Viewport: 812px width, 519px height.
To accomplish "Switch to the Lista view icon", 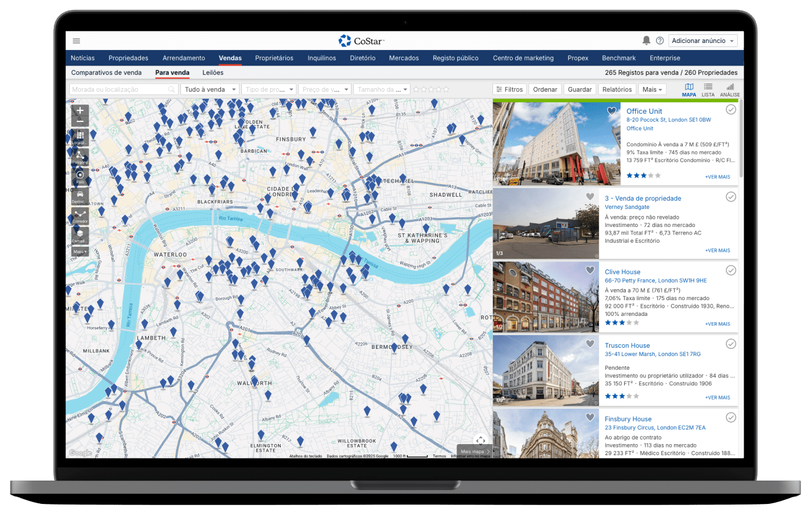I will [708, 89].
